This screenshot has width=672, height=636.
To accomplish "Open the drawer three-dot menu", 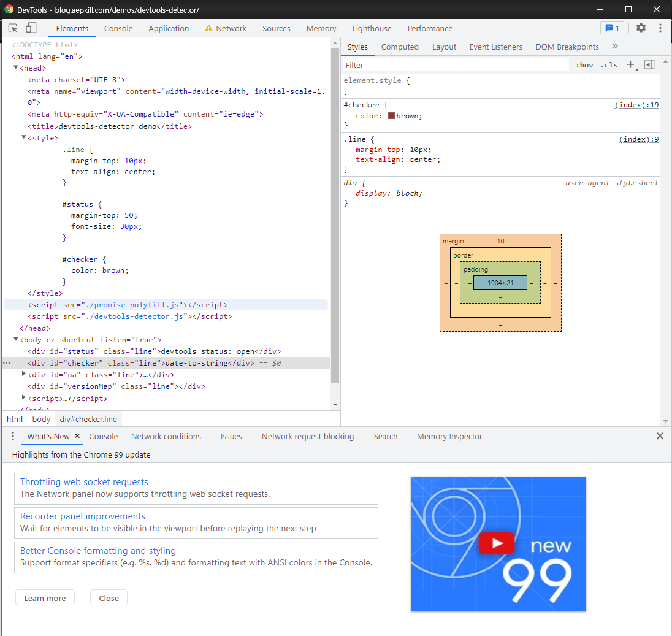I will click(x=13, y=436).
